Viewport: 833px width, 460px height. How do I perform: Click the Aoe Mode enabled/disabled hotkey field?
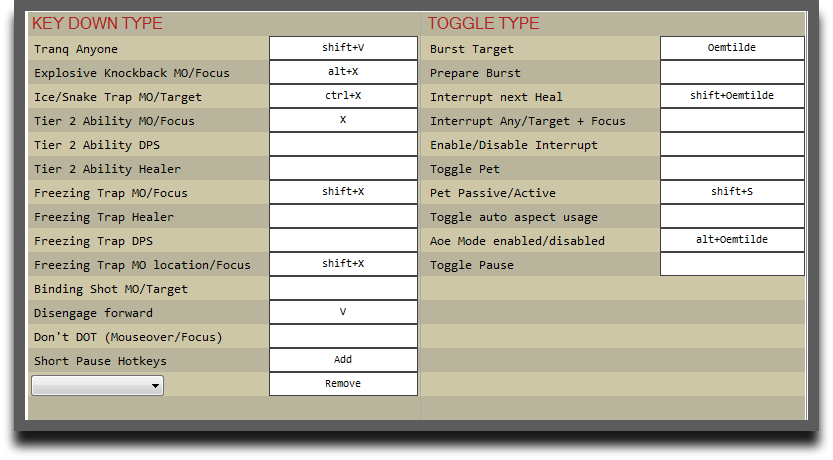(732, 240)
